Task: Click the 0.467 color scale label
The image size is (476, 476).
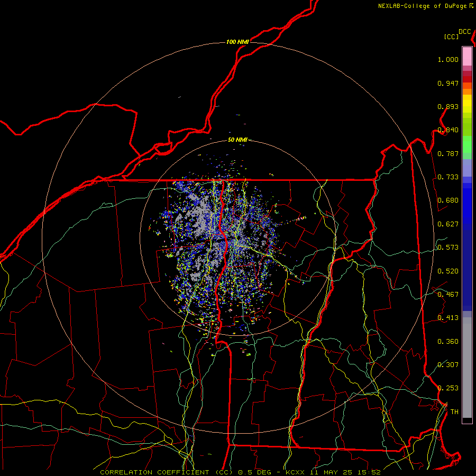Action: [448, 295]
